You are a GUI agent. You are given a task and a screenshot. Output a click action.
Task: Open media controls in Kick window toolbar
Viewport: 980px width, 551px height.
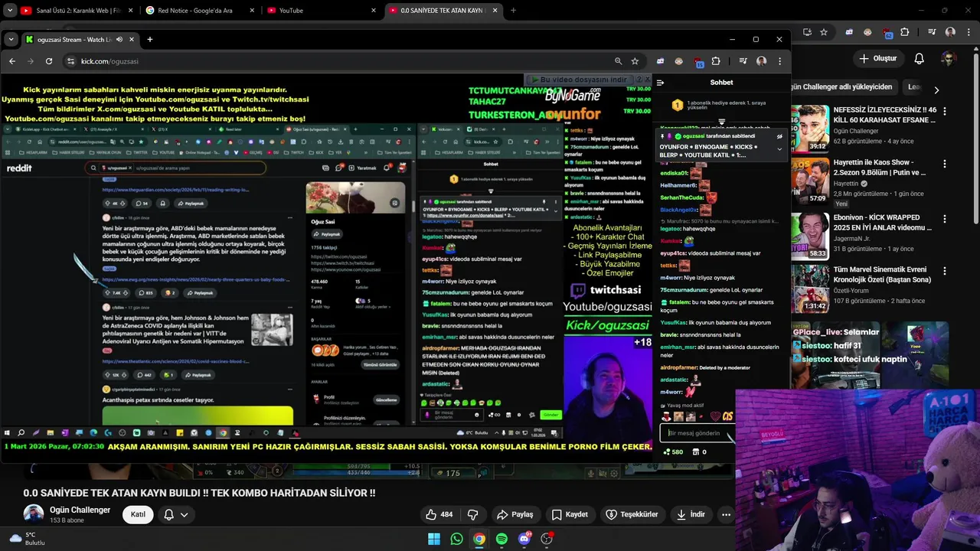pos(743,61)
